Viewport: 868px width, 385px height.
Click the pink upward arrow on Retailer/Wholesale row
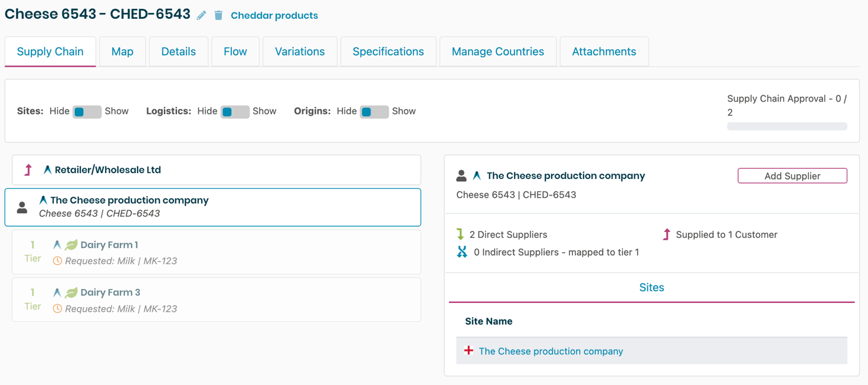28,170
